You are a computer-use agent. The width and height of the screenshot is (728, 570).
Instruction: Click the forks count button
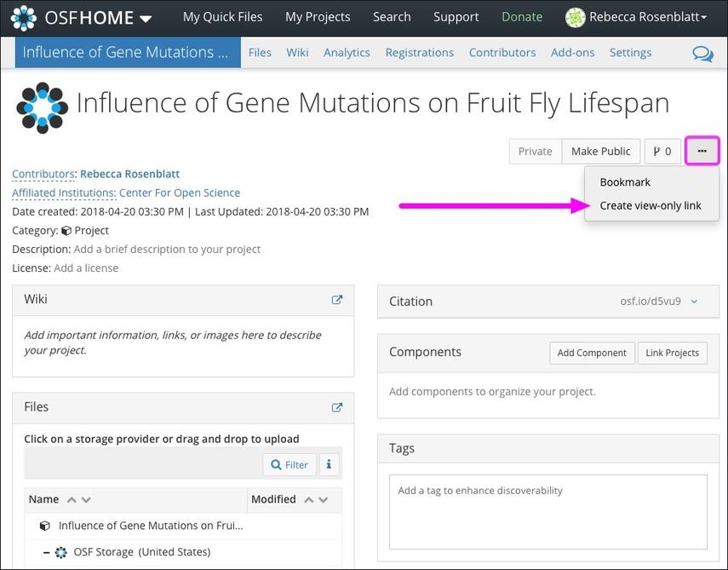tap(662, 152)
